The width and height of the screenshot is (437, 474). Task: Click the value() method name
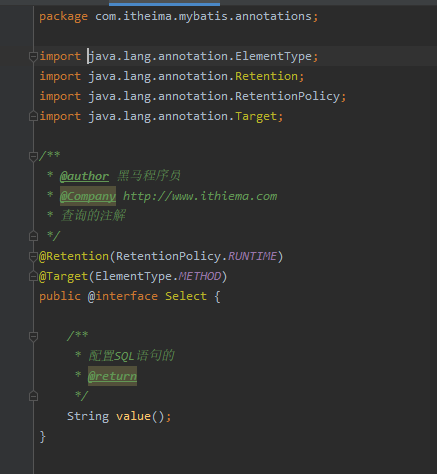(133, 416)
